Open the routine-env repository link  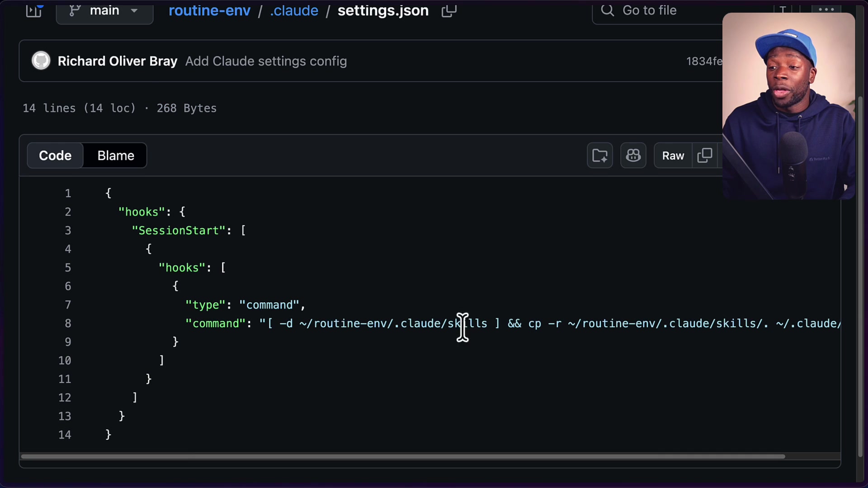209,10
